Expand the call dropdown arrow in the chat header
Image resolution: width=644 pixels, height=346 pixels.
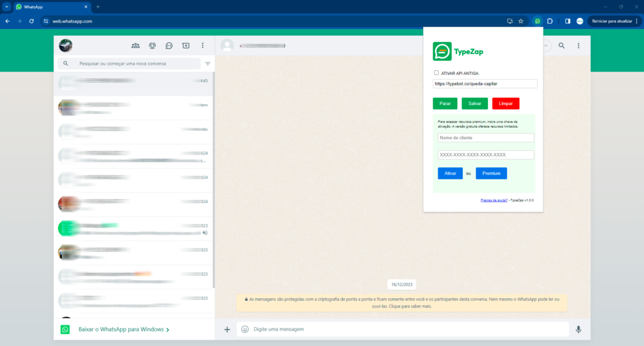[546, 46]
